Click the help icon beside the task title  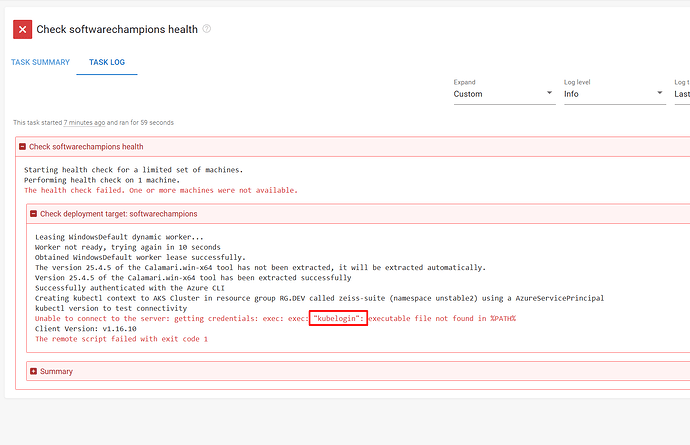pos(207,29)
